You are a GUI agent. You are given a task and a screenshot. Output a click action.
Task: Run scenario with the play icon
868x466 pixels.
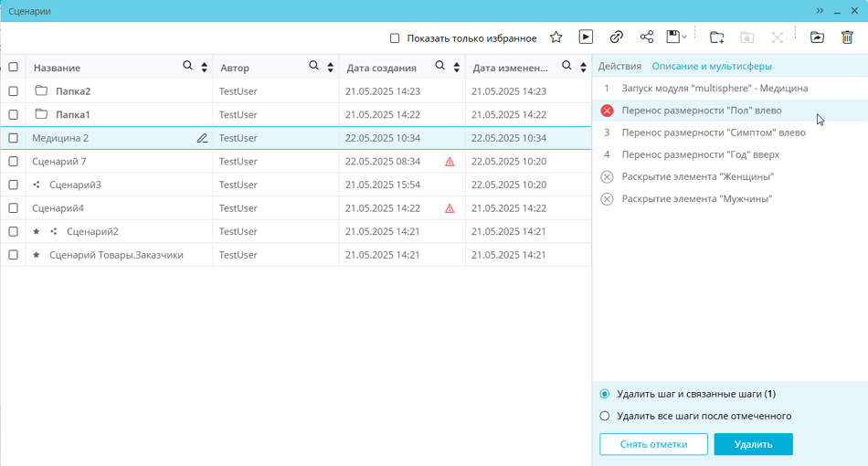point(586,37)
